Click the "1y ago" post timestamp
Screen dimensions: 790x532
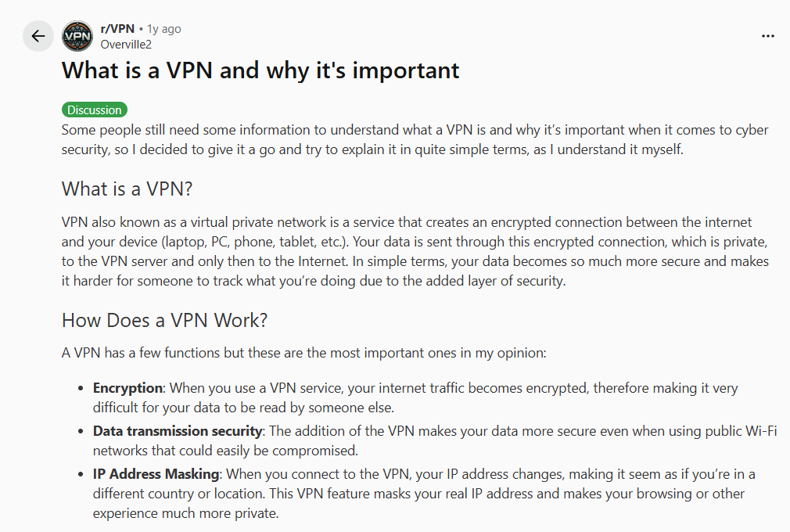(x=164, y=29)
